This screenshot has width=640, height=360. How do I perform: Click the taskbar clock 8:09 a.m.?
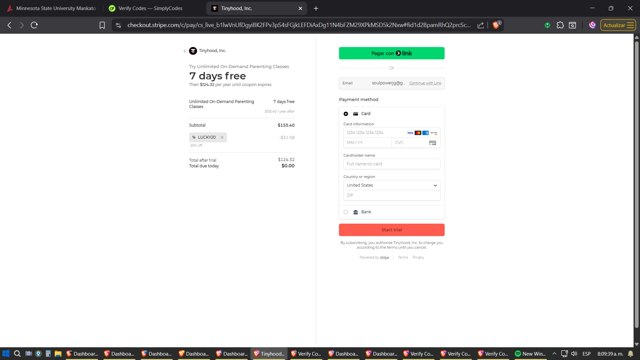click(610, 354)
